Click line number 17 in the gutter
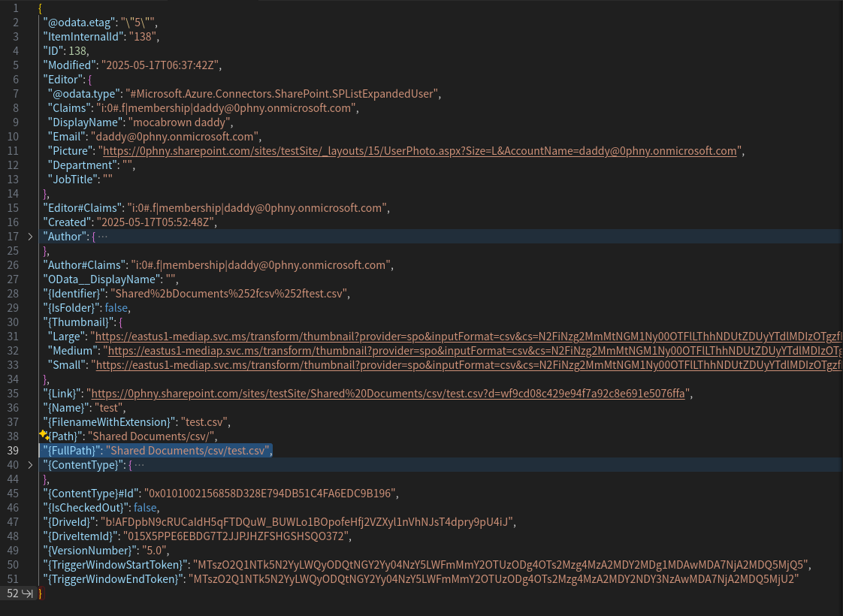Image resolution: width=843 pixels, height=616 pixels. click(13, 236)
